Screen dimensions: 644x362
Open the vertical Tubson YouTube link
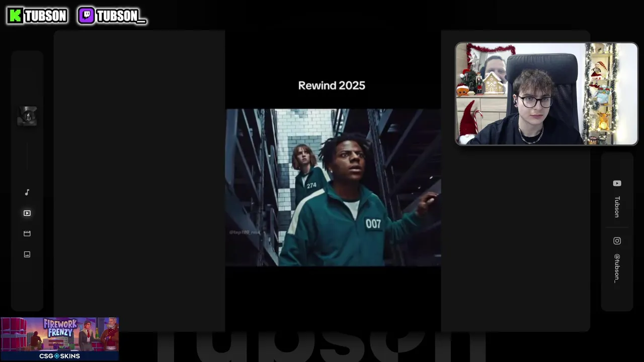point(617,207)
